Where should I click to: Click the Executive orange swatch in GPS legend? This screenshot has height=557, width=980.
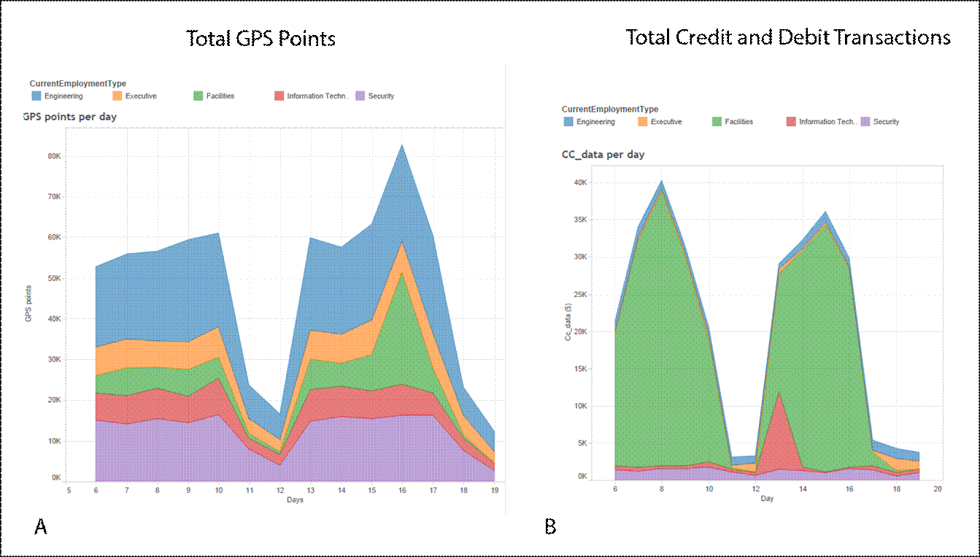point(117,96)
